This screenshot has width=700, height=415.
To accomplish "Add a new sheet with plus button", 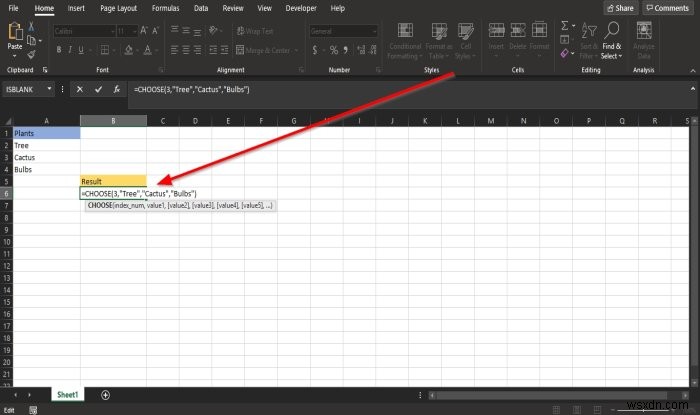I will pos(105,395).
